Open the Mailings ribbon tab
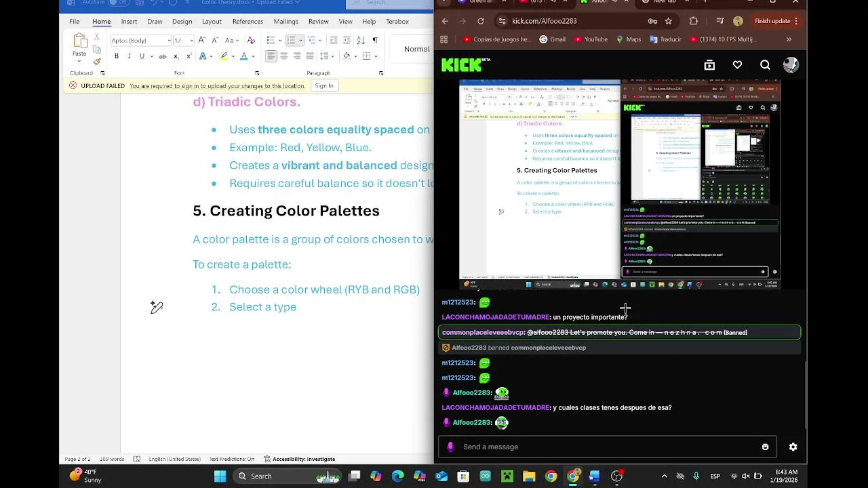The image size is (868, 488). 286,22
